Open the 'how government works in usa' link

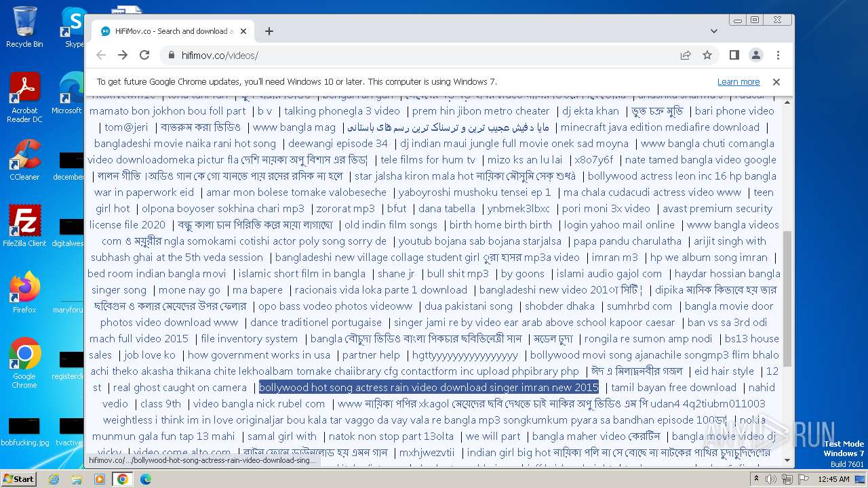[x=259, y=355]
